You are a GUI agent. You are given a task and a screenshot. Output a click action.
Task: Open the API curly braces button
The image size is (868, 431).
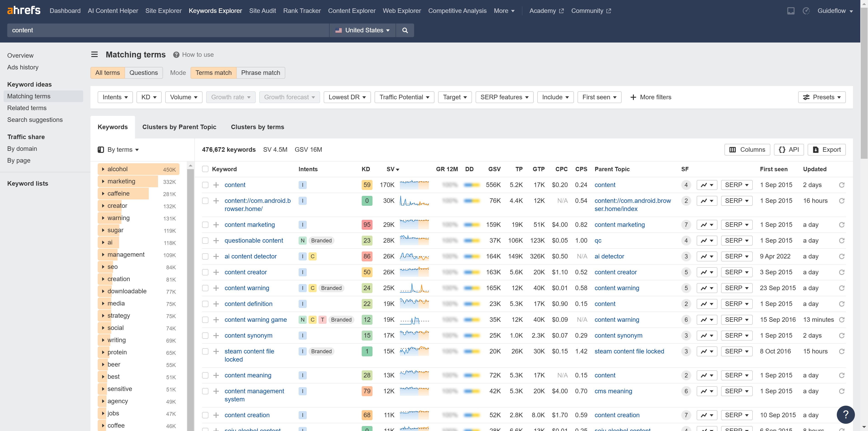(789, 150)
